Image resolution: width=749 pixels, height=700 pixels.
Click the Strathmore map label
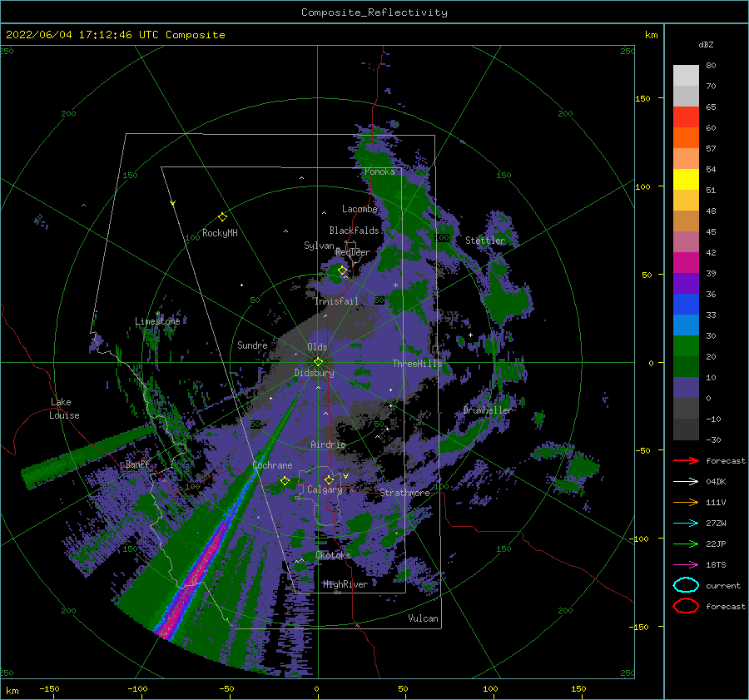(404, 493)
